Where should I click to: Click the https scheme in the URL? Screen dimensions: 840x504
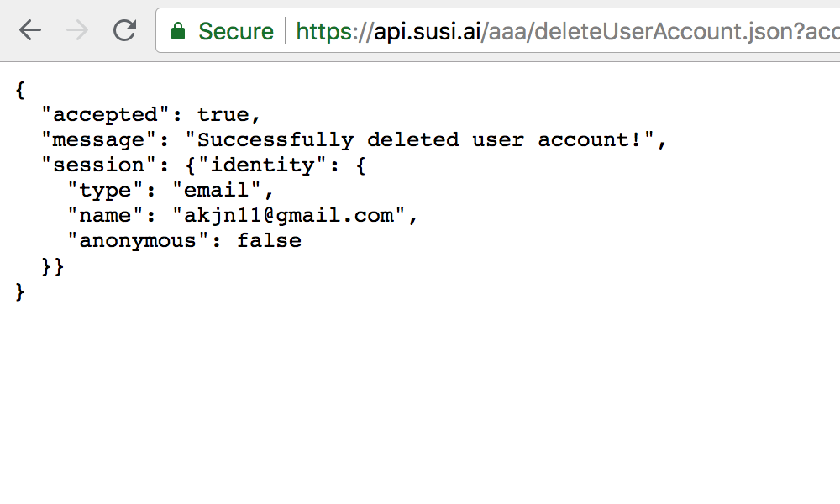click(326, 32)
